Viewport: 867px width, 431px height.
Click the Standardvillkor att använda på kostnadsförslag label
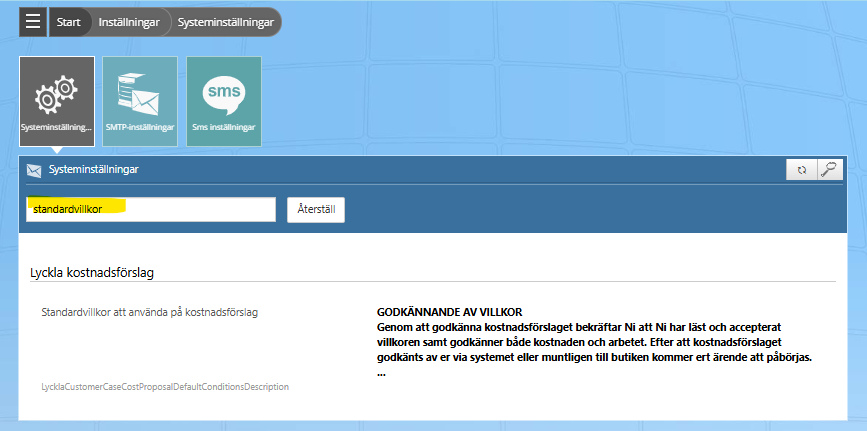149,312
